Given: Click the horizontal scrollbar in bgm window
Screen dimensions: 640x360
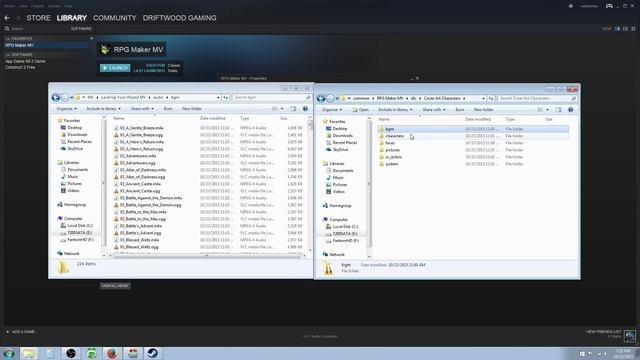Looking at the screenshot, I should coord(207,256).
